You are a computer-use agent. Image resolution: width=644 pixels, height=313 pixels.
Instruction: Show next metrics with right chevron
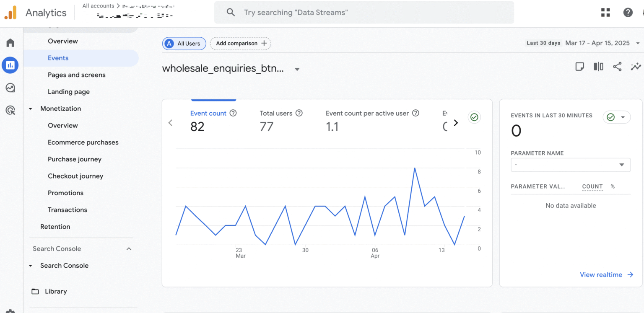point(456,123)
